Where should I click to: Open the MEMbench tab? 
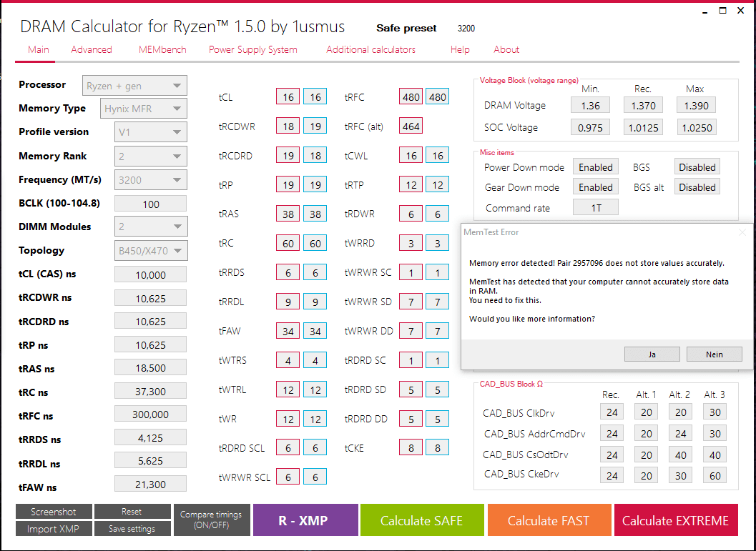tap(162, 49)
